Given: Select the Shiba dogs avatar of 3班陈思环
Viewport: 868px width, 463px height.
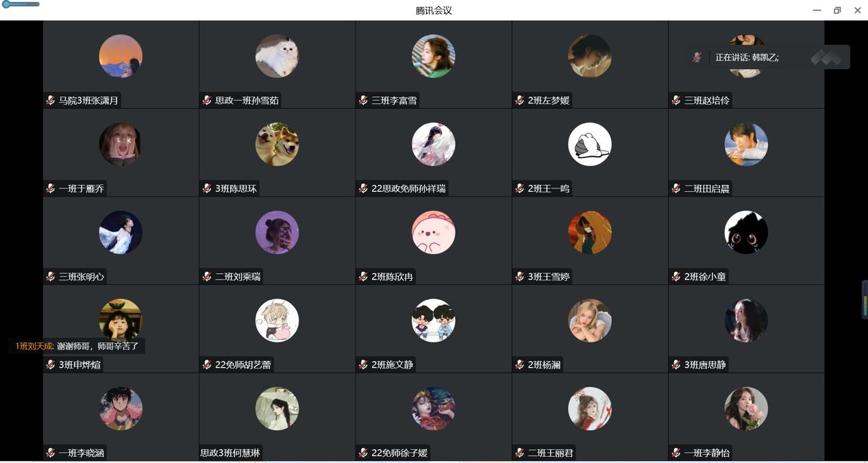Looking at the screenshot, I should click(x=277, y=145).
